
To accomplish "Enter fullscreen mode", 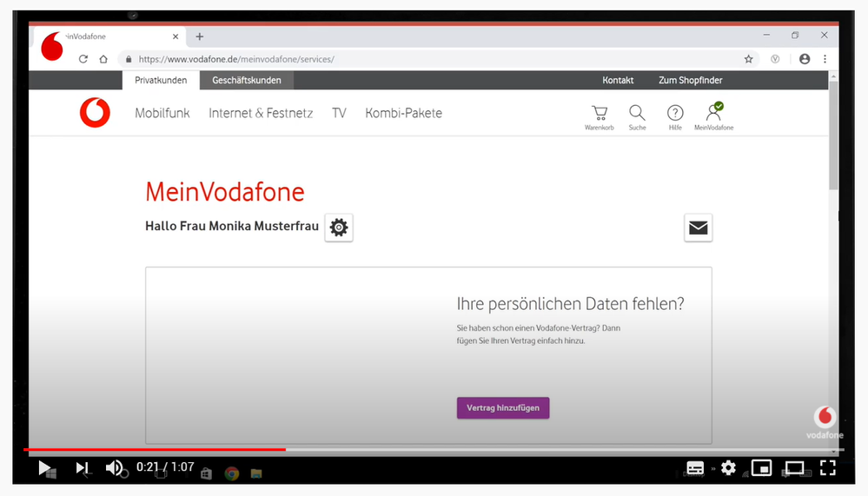I will (x=827, y=468).
